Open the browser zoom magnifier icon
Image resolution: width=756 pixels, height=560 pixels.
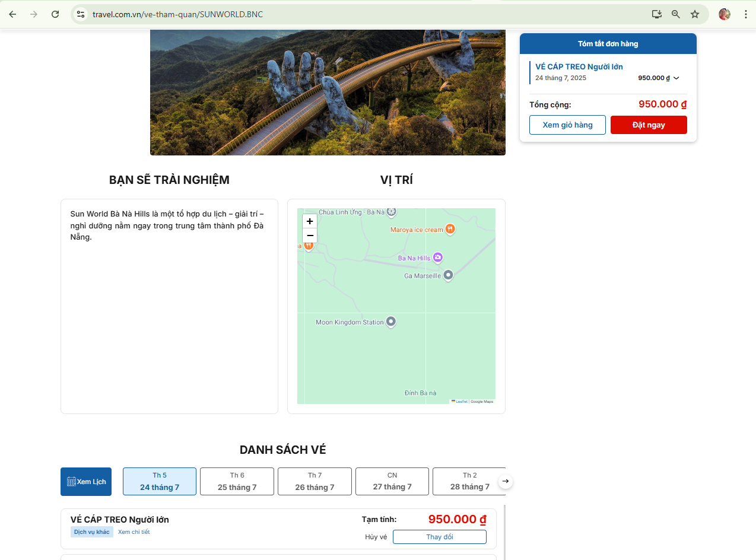point(676,14)
